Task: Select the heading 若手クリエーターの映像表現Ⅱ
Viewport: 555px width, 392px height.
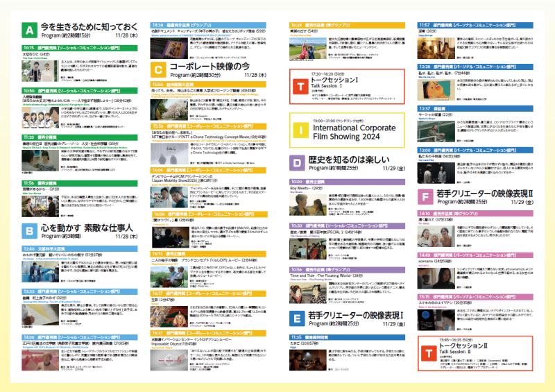Action: [485, 194]
